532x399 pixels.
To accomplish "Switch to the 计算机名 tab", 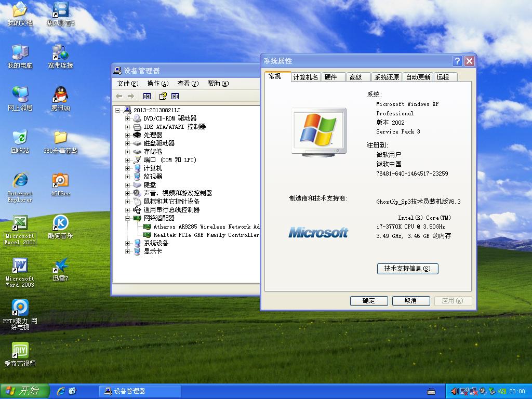I will pyautogui.click(x=305, y=77).
